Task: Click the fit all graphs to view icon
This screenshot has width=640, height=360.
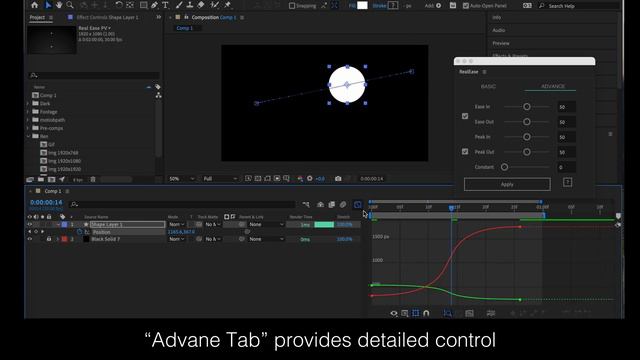Action: tap(469, 313)
